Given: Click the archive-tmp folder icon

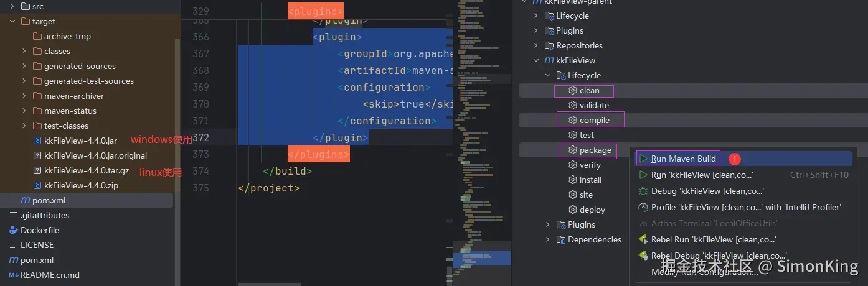Looking at the screenshot, I should click(37, 36).
